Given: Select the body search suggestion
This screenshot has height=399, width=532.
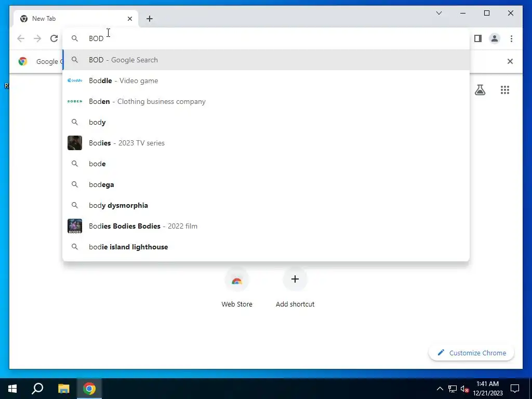Looking at the screenshot, I should [x=267, y=122].
